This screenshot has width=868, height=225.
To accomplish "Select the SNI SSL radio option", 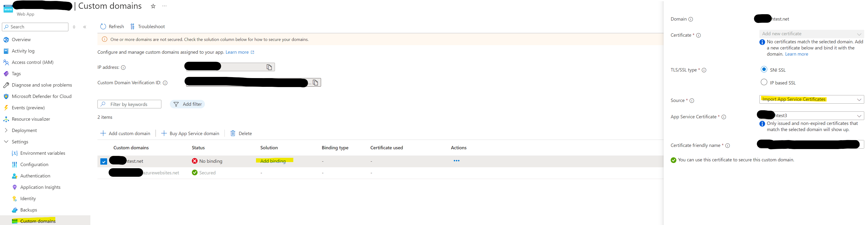I will [x=764, y=69].
